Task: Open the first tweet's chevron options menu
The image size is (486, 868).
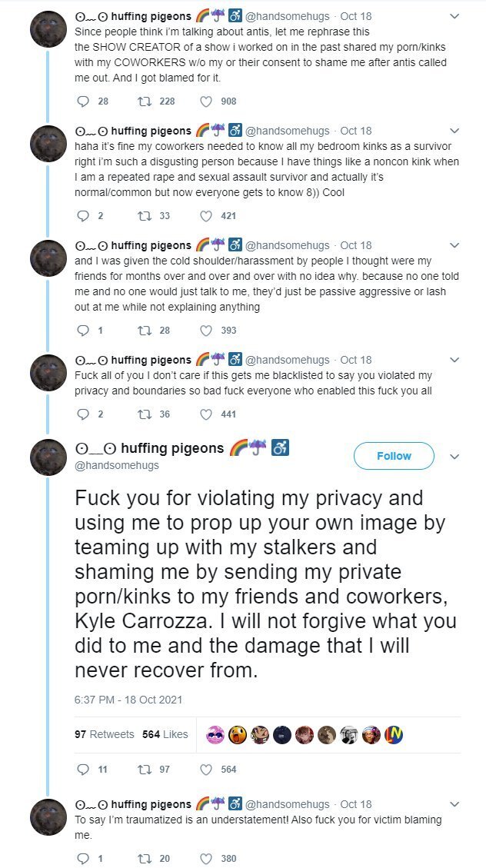Action: pyautogui.click(x=454, y=17)
